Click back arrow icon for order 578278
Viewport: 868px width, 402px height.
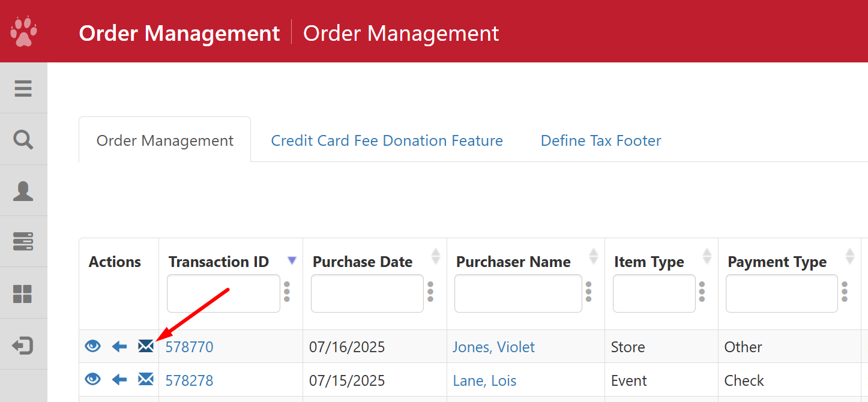coord(119,379)
